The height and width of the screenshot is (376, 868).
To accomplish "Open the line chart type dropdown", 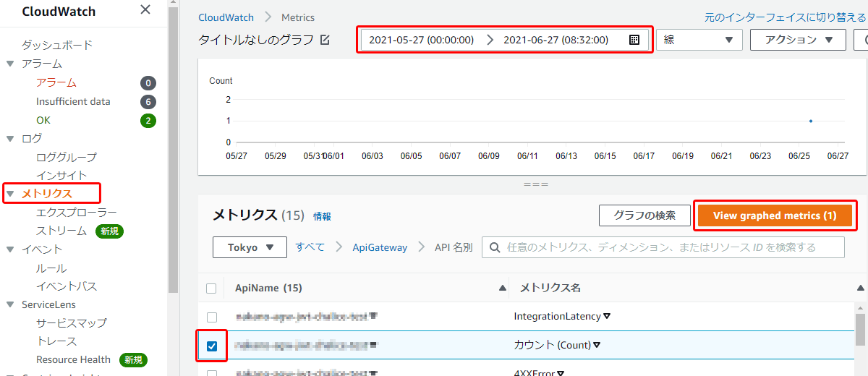I will pyautogui.click(x=699, y=40).
